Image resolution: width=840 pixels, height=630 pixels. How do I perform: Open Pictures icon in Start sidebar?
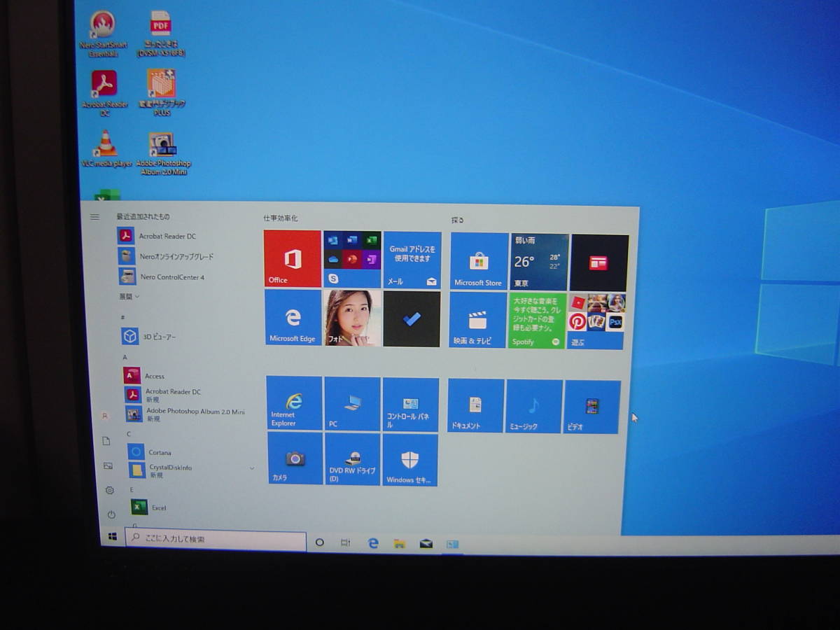tap(108, 465)
